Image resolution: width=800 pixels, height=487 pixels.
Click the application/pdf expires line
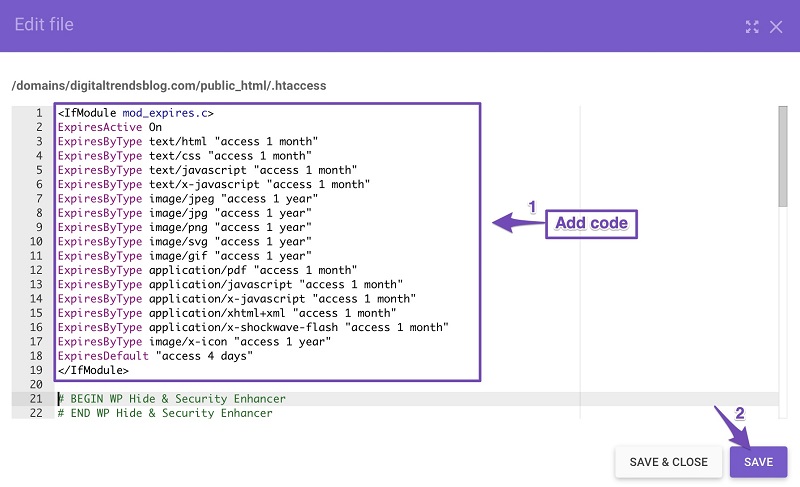click(207, 270)
